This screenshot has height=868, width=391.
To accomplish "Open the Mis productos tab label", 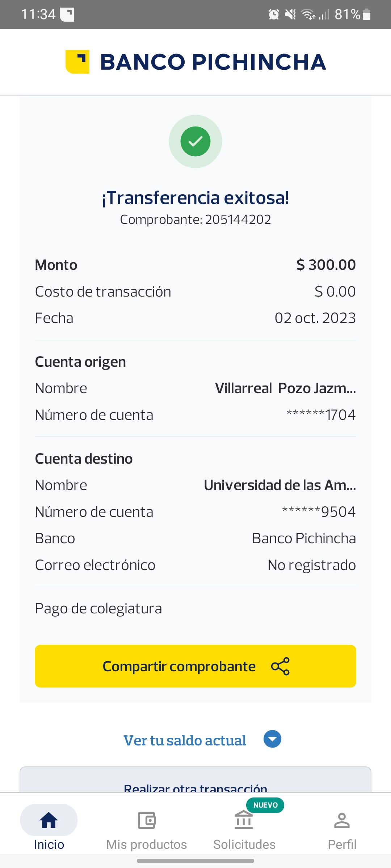I will click(147, 844).
